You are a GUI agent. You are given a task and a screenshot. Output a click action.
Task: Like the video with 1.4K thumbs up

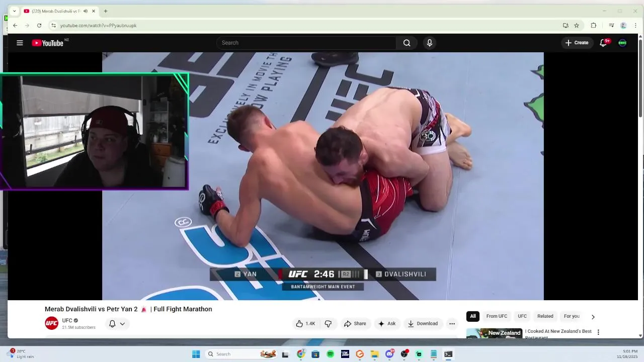click(x=305, y=323)
